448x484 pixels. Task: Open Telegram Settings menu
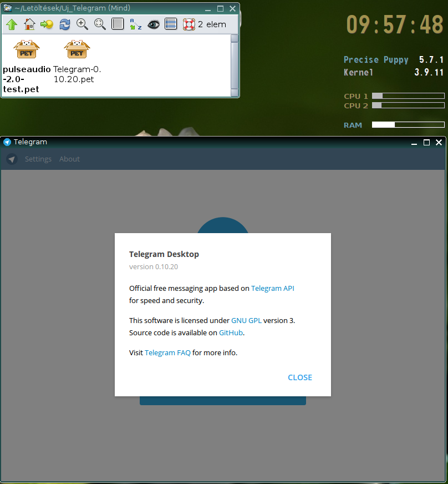pos(38,159)
